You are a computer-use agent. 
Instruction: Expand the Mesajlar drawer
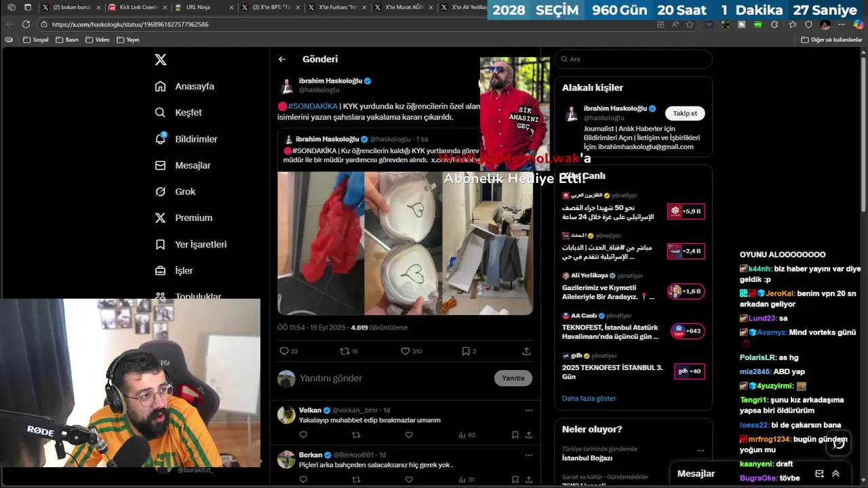tap(835, 474)
